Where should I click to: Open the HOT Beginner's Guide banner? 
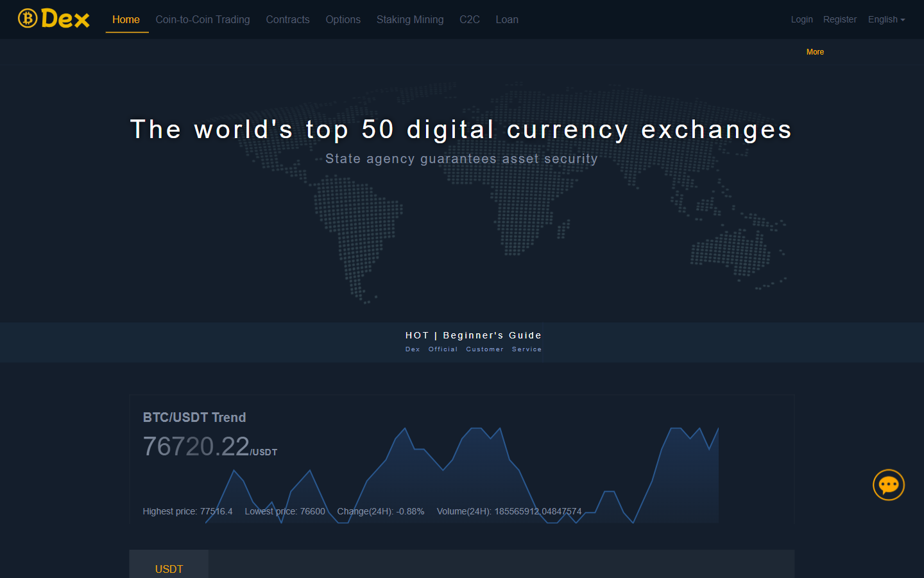point(474,335)
